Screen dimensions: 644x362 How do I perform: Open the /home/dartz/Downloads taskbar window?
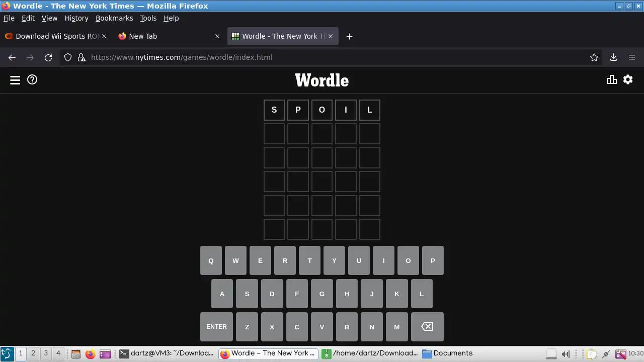pyautogui.click(x=370, y=353)
